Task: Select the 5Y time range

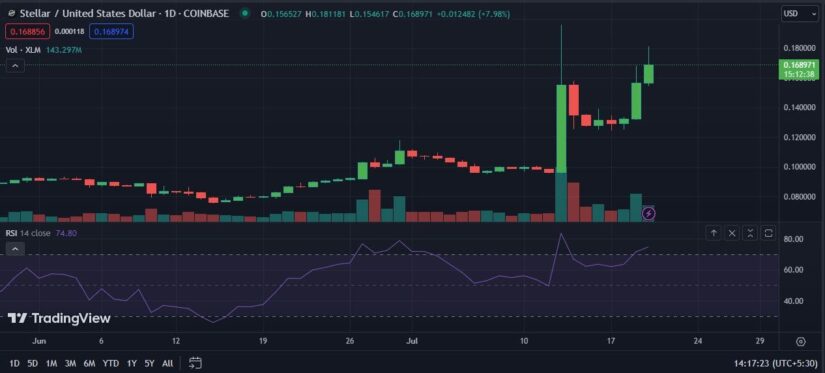Action: click(x=150, y=364)
